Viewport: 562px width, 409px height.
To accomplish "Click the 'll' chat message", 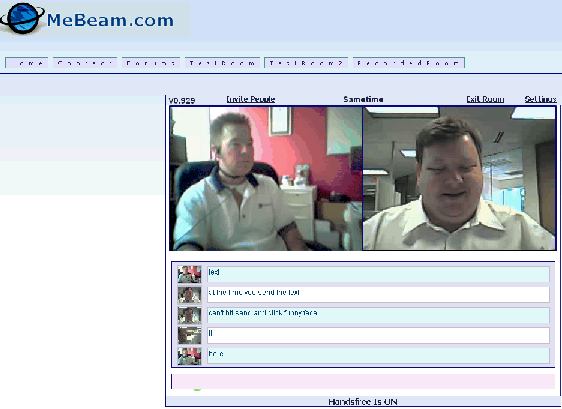I will [x=378, y=336].
